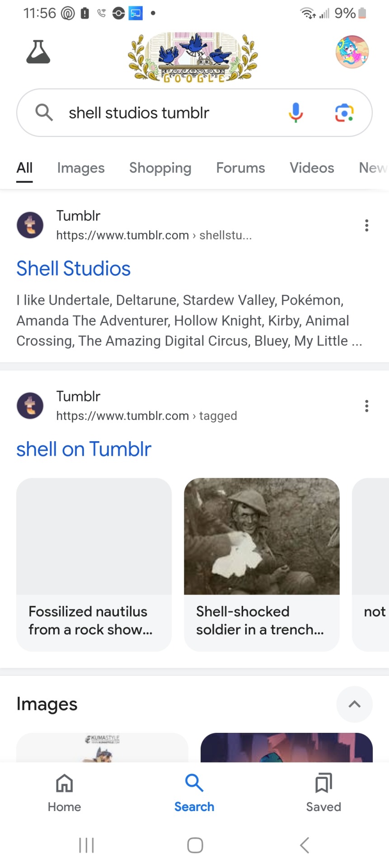
Task: Switch to the Shopping tab
Action: [160, 168]
